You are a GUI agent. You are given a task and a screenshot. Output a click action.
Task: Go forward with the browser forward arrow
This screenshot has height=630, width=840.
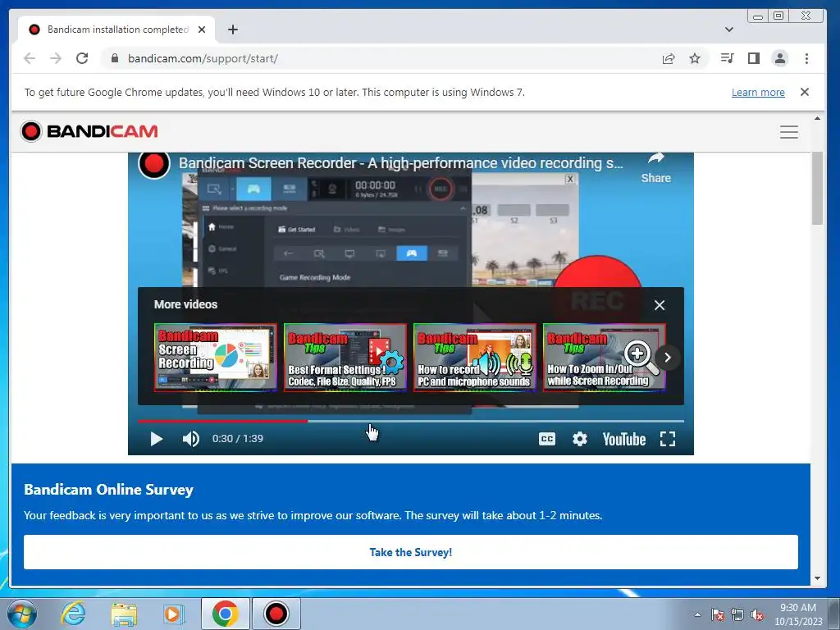(x=56, y=58)
